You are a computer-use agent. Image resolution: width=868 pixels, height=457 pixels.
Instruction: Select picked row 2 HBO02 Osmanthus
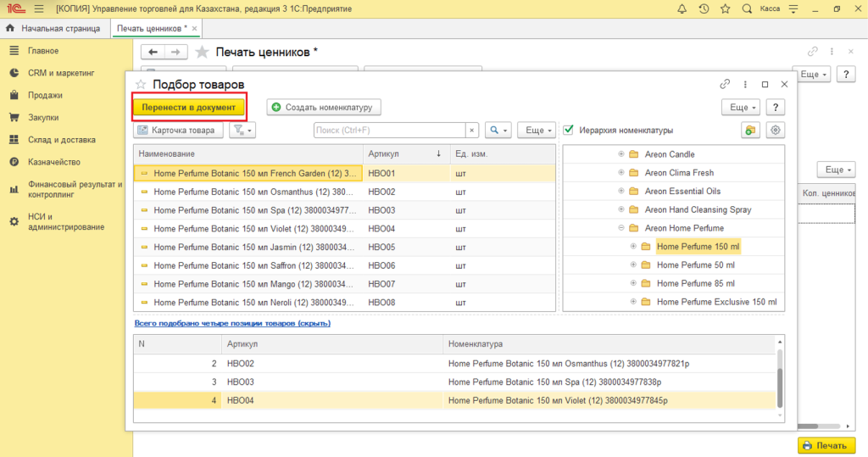[454, 364]
